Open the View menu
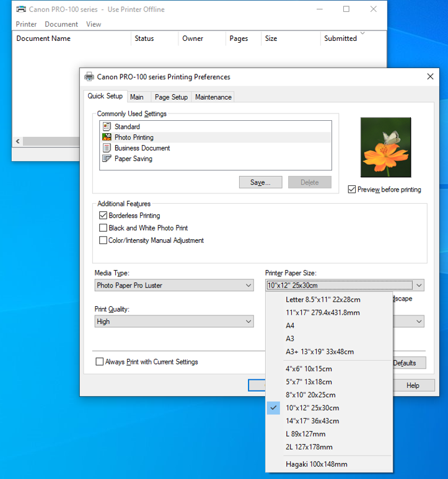 (x=94, y=24)
